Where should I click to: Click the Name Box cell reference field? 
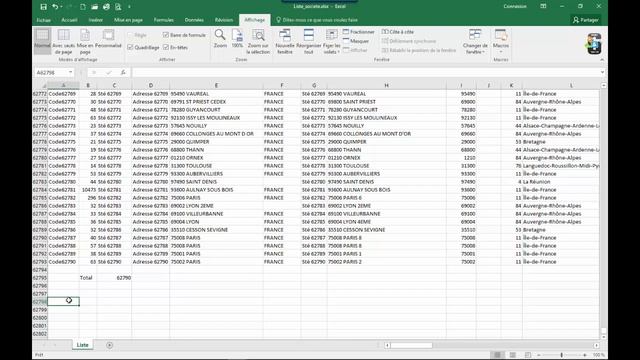click(x=51, y=72)
